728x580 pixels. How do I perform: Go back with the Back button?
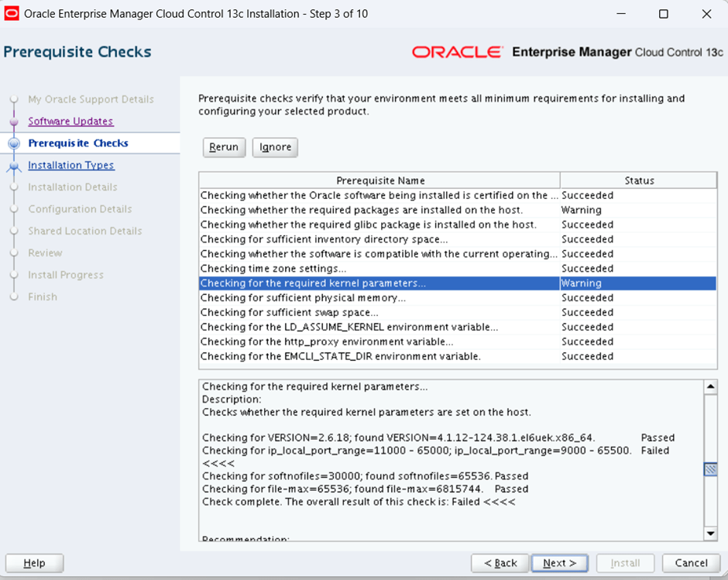coord(500,563)
